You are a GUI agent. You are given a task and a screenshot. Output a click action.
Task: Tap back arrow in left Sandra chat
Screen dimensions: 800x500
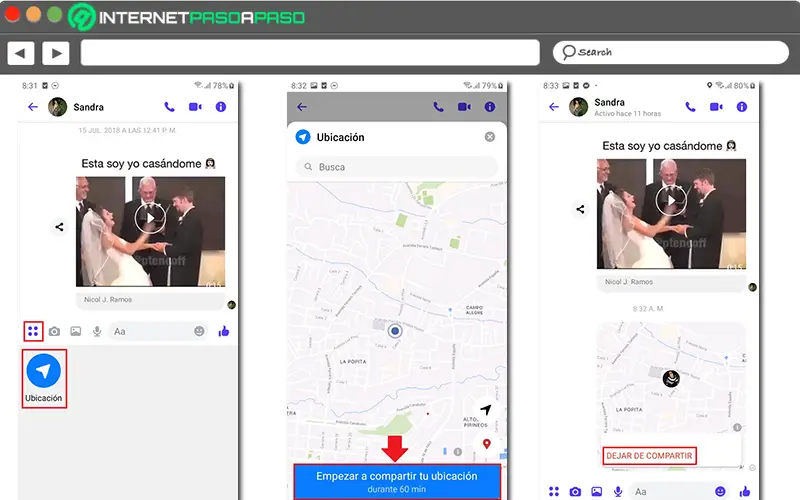coord(33,107)
